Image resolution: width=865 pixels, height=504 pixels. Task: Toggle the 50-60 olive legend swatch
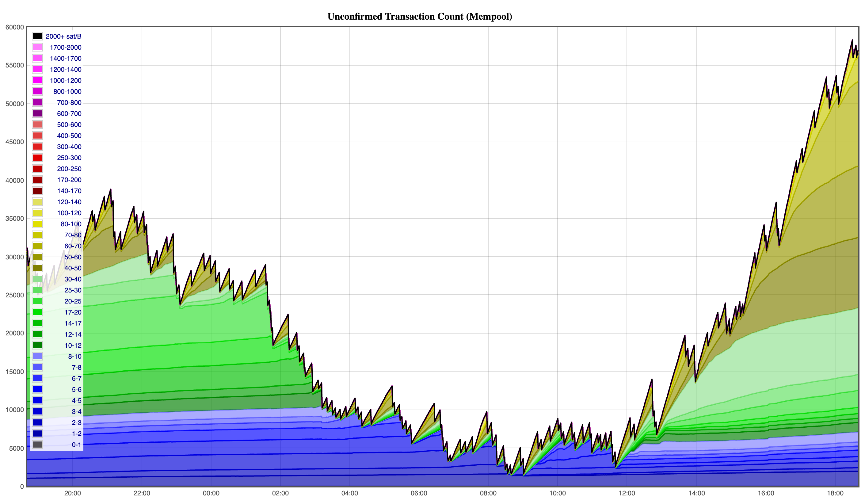[37, 257]
